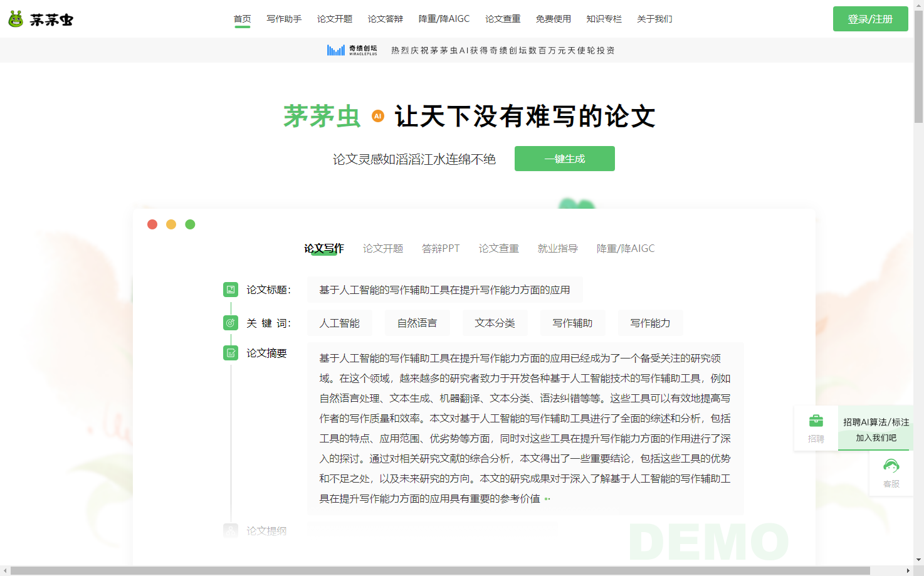Open 论文查重 in top navigation
Viewport: 924px width, 576px height.
click(503, 19)
